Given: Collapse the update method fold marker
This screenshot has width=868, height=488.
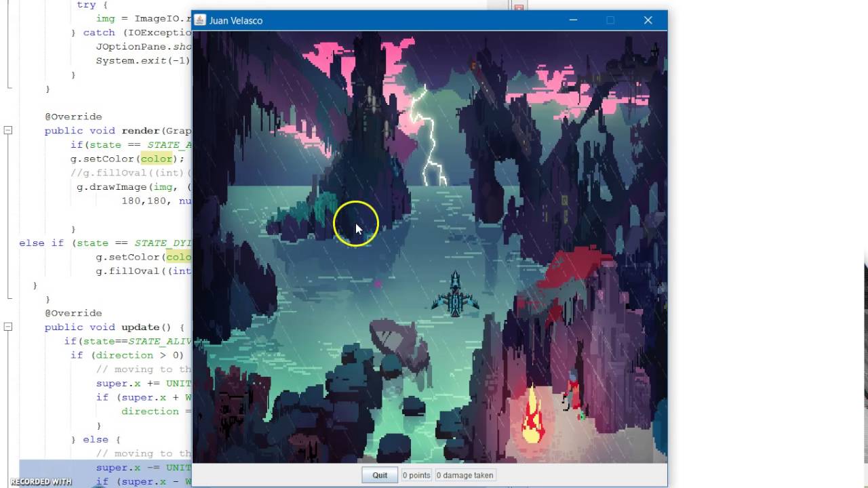Looking at the screenshot, I should (x=8, y=327).
